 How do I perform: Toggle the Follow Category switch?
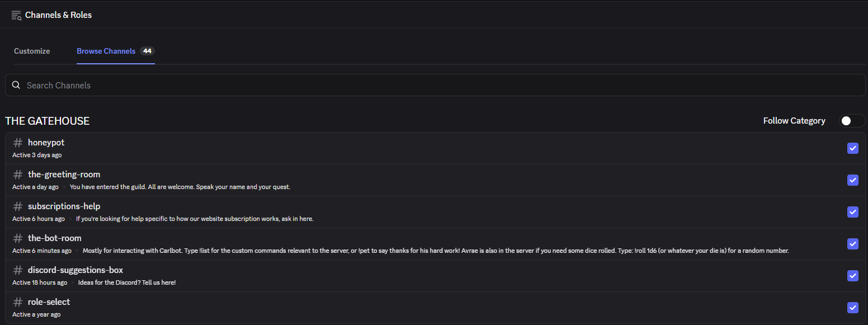(852, 121)
